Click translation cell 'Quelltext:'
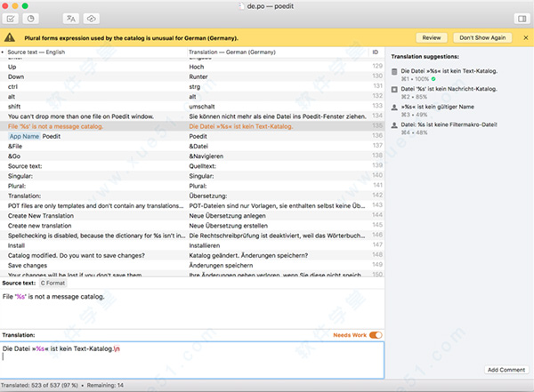Image resolution: width=534 pixels, height=392 pixels. coord(202,166)
